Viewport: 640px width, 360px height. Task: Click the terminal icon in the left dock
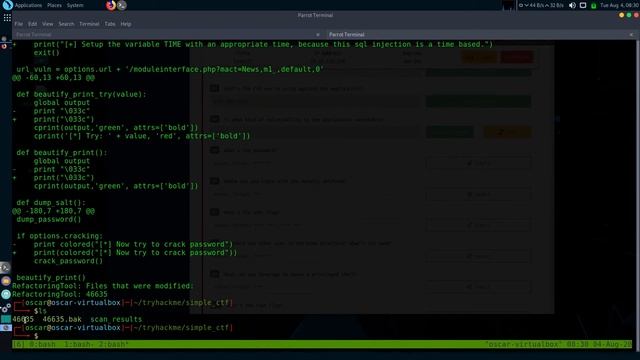coord(6,268)
